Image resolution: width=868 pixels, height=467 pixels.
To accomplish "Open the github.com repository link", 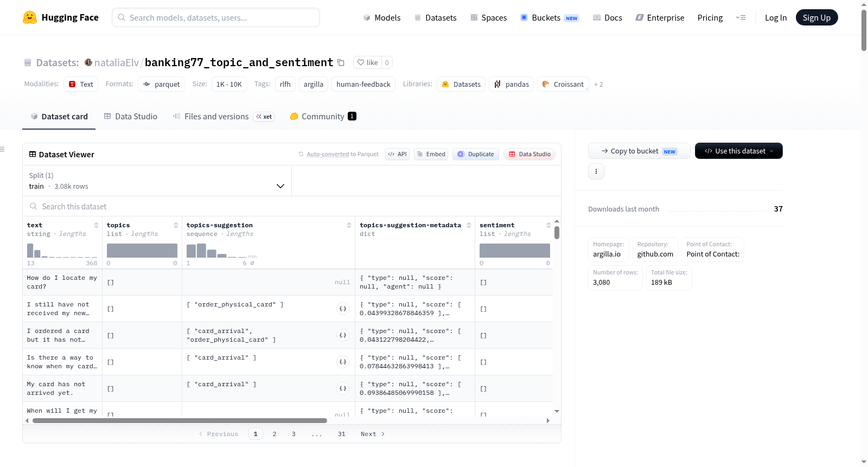I will click(655, 254).
